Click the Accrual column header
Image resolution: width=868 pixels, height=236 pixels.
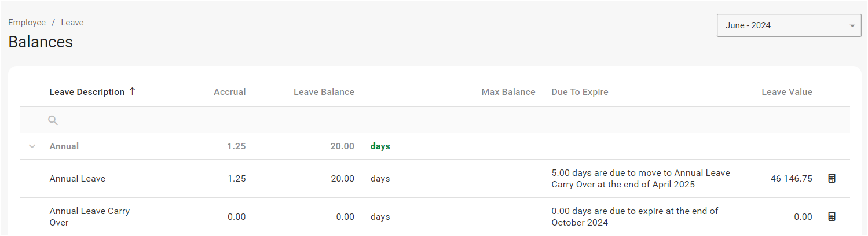[229, 92]
